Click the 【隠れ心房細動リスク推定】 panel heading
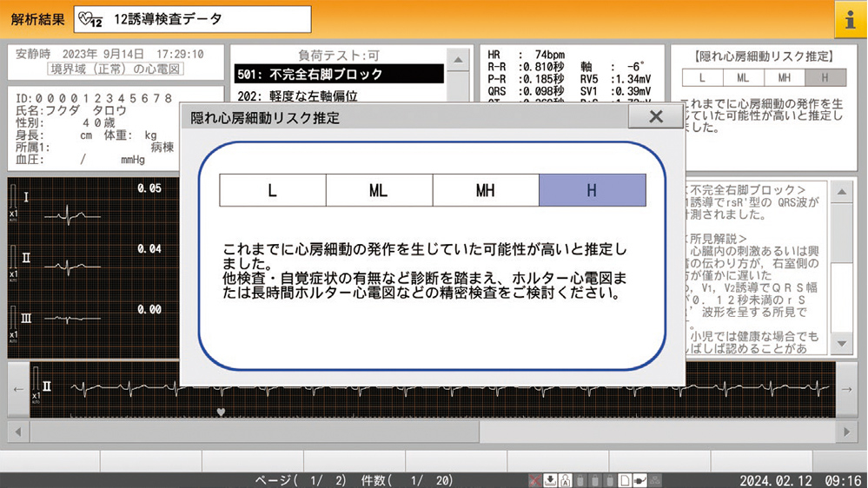 (764, 56)
